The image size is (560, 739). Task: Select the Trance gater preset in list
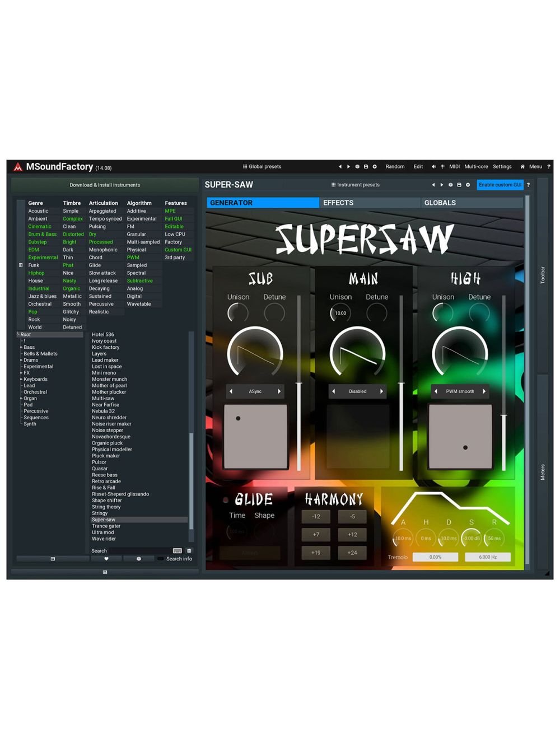106,526
